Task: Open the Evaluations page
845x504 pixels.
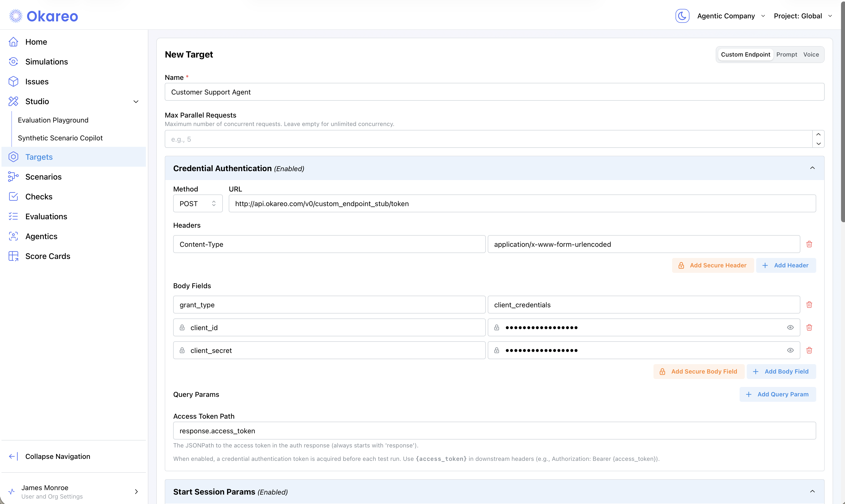Action: 47,216
